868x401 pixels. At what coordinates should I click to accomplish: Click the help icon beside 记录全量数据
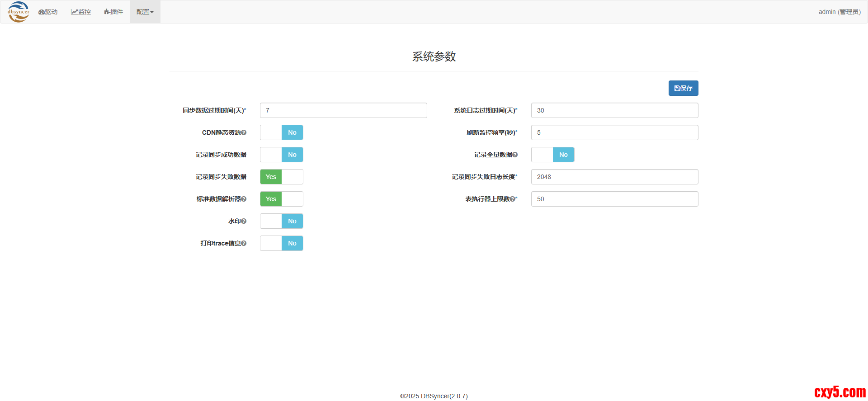[x=515, y=155]
